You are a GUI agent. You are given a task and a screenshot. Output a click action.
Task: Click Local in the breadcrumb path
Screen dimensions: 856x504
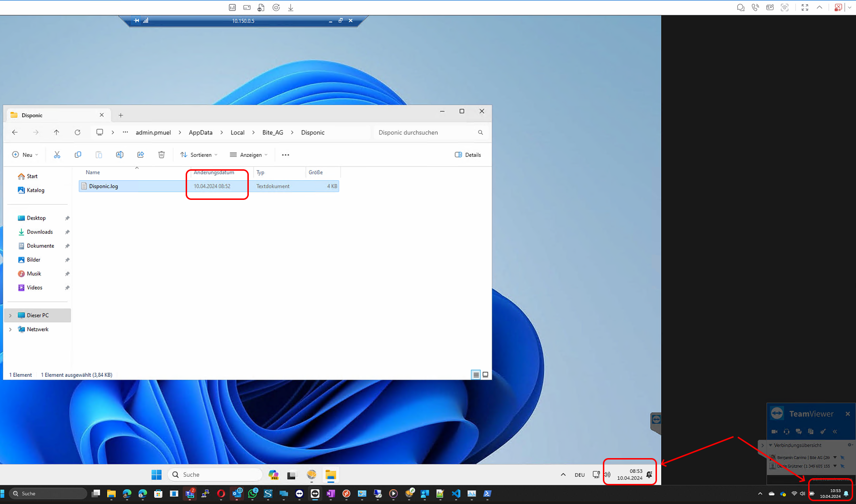tap(237, 132)
